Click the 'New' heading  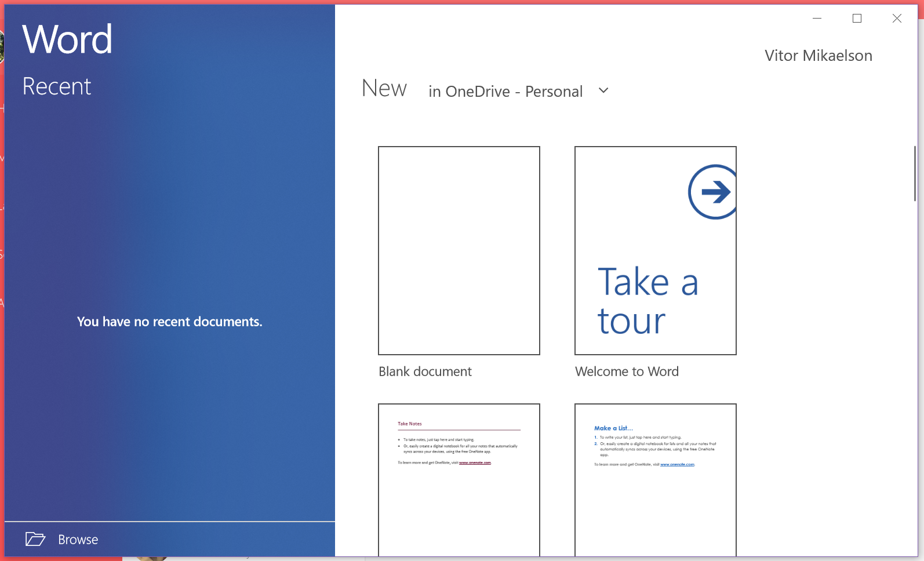(x=384, y=89)
